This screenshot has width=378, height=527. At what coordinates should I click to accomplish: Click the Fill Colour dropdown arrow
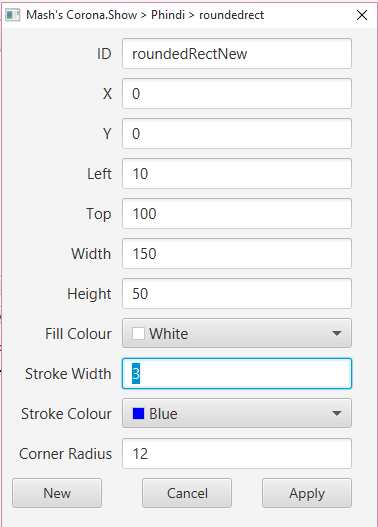click(337, 333)
